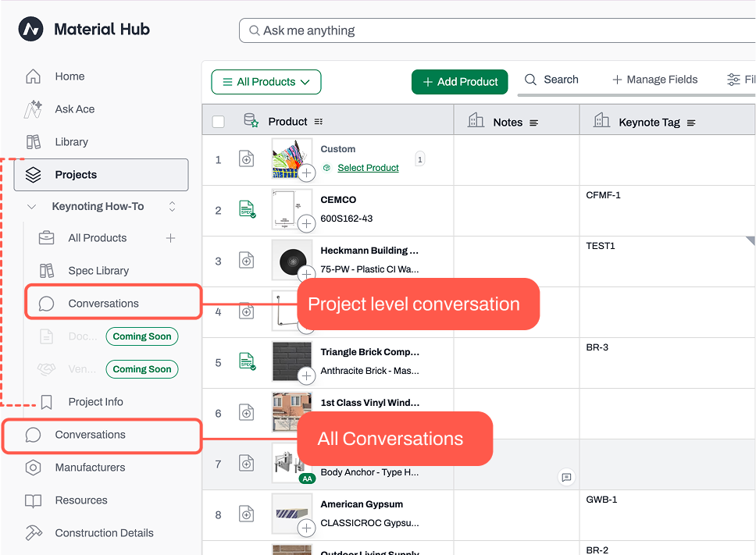Open Product column sort menu
The image size is (756, 555).
[x=318, y=122]
